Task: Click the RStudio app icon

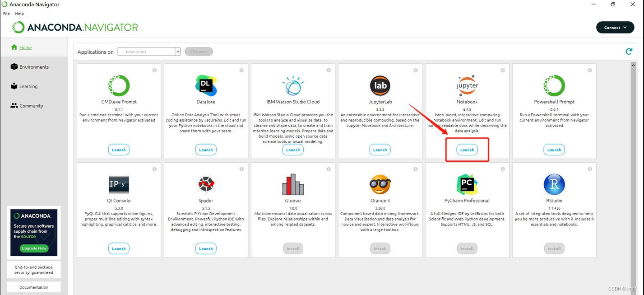Action: (554, 184)
